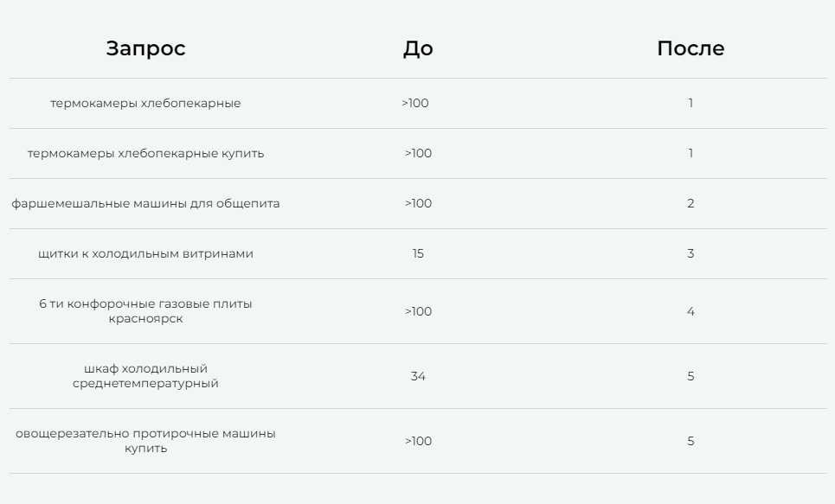Select the query "термокамеры хлебопекарные" without "купить"

(145, 104)
